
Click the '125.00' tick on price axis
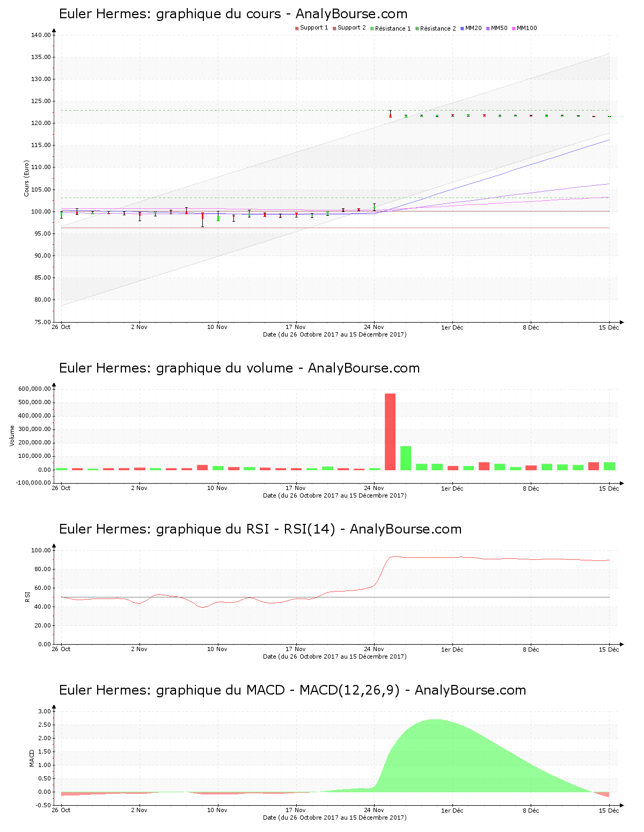41,101
